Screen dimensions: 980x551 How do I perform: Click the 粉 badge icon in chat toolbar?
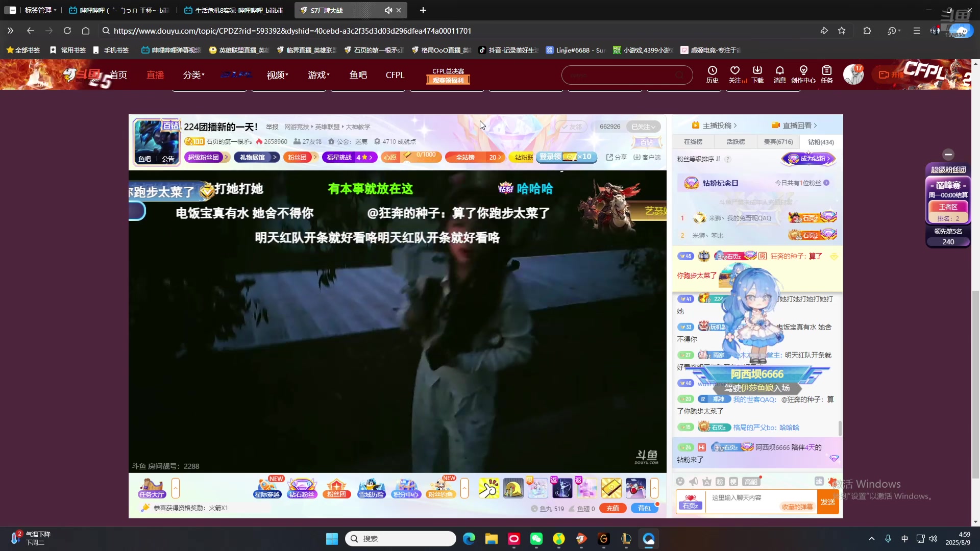pyautogui.click(x=720, y=482)
